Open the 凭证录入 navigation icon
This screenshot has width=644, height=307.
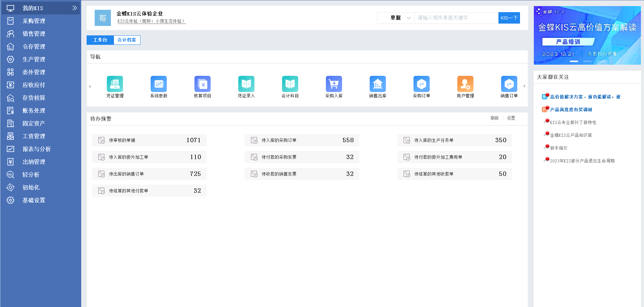(x=246, y=84)
